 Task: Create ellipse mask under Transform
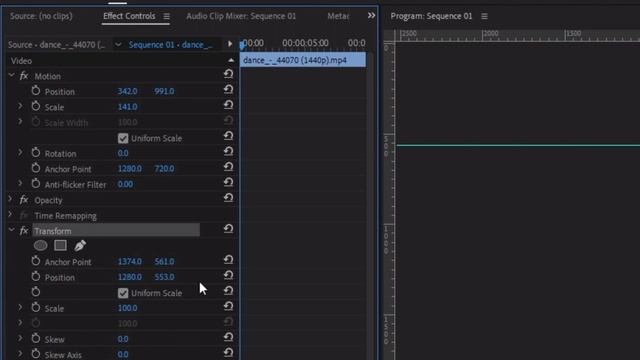tap(40, 246)
